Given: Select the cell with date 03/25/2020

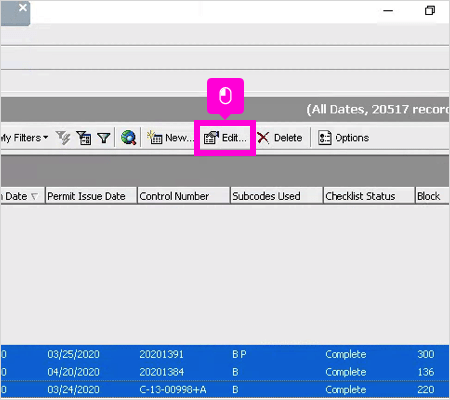Looking at the screenshot, I should pos(73,354).
